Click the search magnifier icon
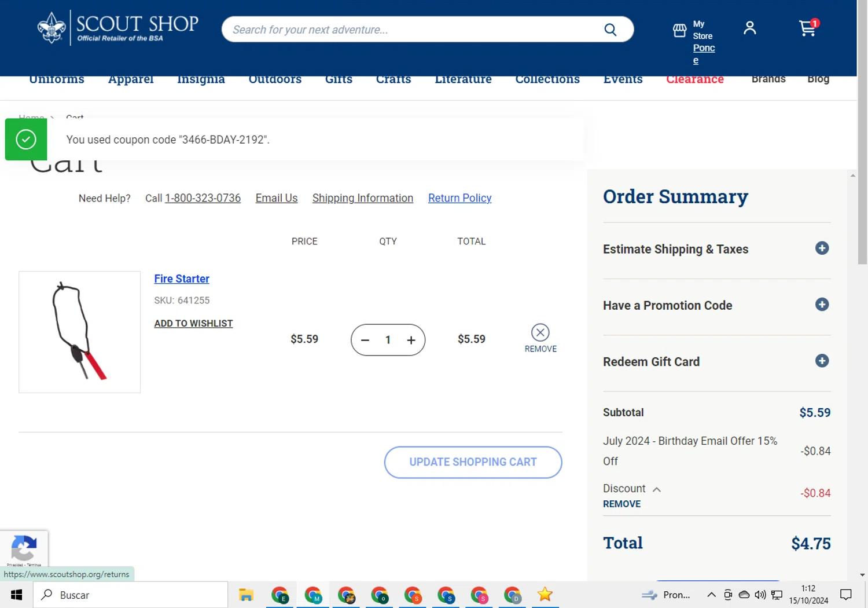 tap(610, 30)
